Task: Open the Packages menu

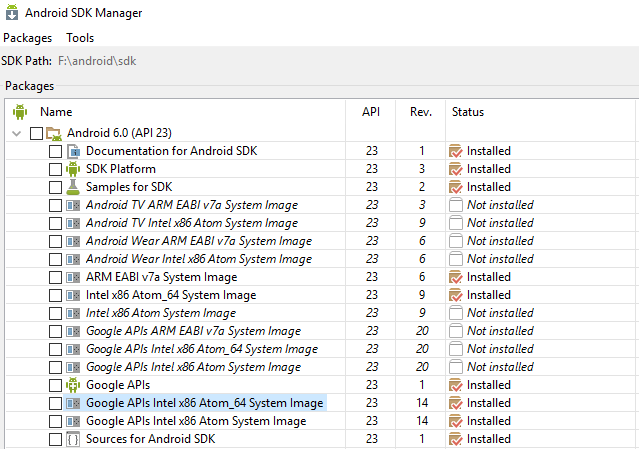Action: (x=27, y=38)
